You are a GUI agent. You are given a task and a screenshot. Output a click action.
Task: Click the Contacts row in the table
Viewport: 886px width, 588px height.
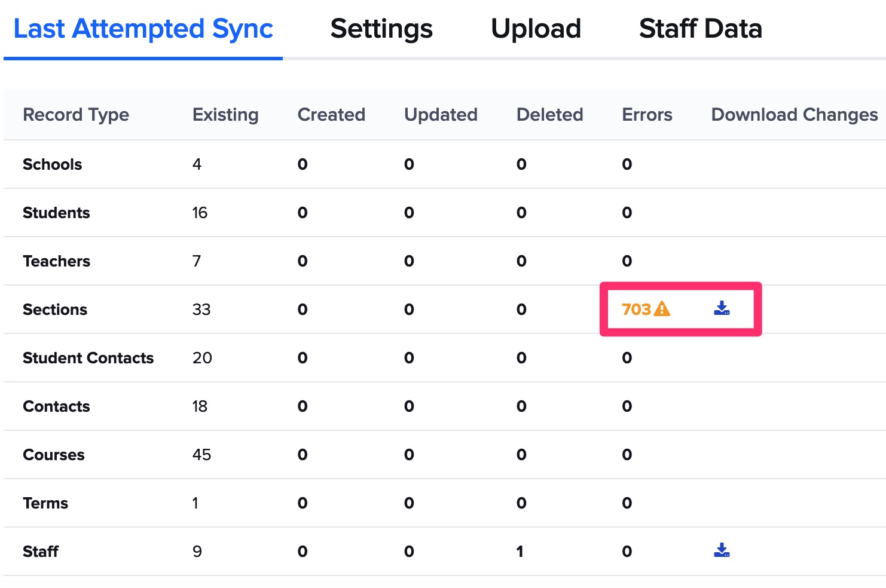click(x=56, y=406)
